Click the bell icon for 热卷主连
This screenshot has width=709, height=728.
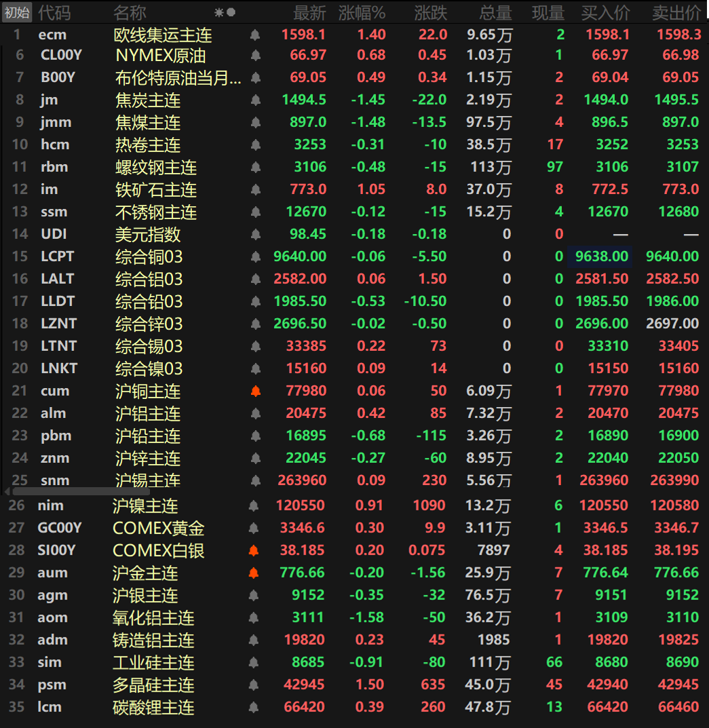(x=255, y=145)
